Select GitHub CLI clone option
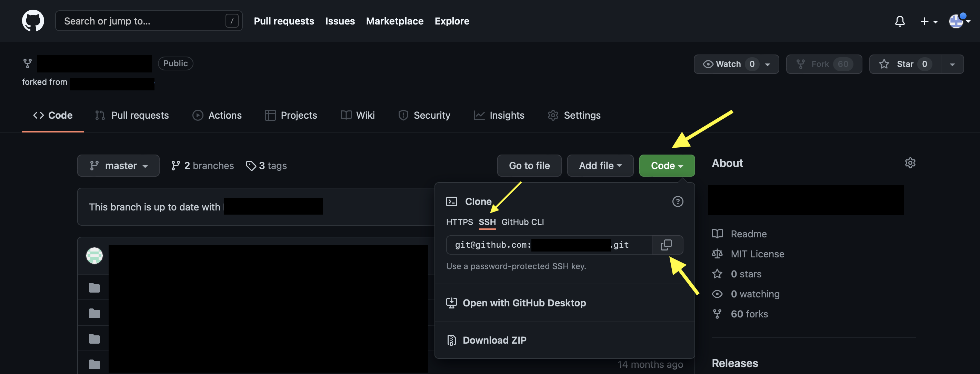The image size is (980, 374). (x=522, y=222)
